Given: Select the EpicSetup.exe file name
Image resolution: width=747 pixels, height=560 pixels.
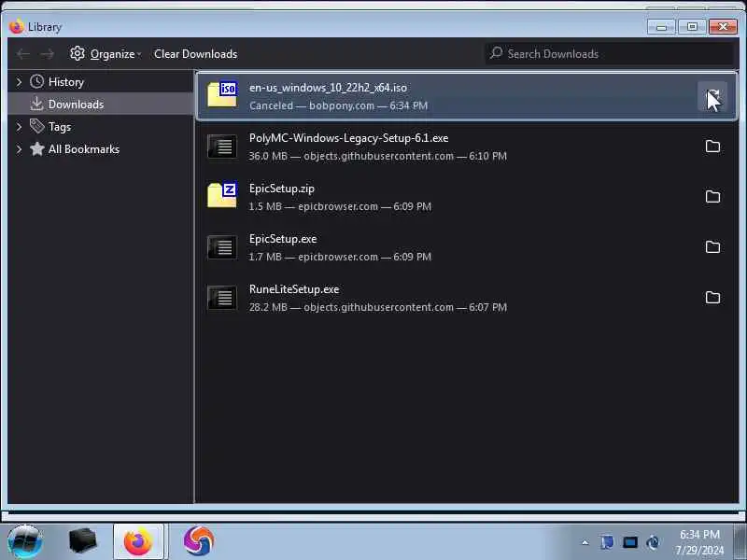Looking at the screenshot, I should click(283, 239).
